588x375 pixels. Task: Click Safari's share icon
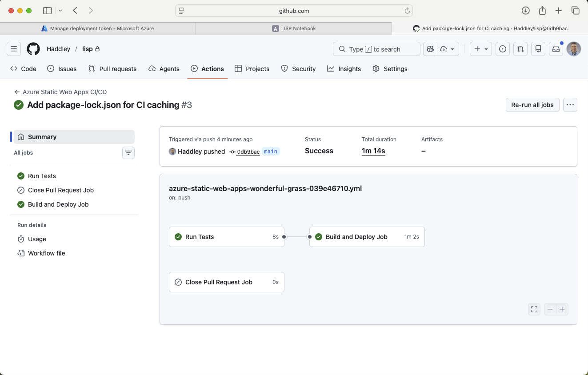(542, 10)
